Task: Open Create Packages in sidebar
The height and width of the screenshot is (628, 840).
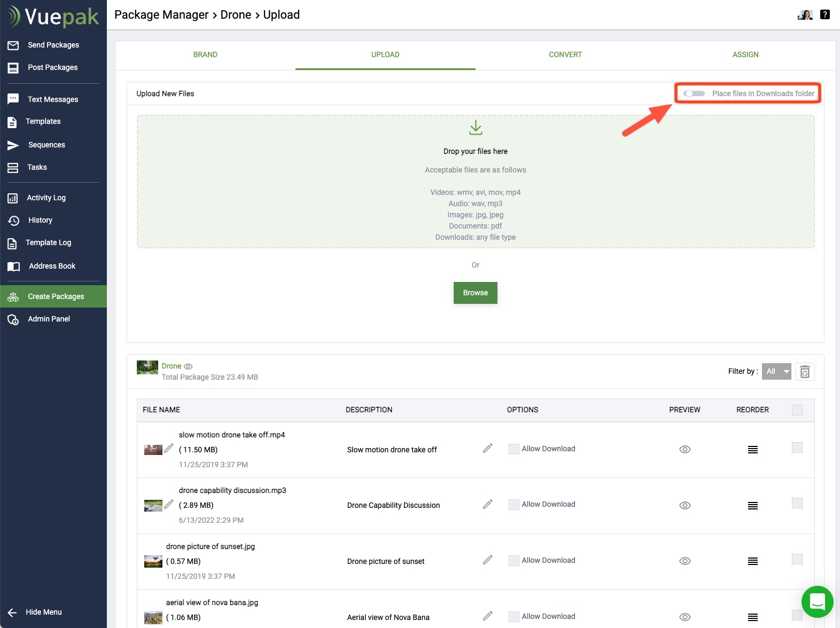Action: coord(56,296)
